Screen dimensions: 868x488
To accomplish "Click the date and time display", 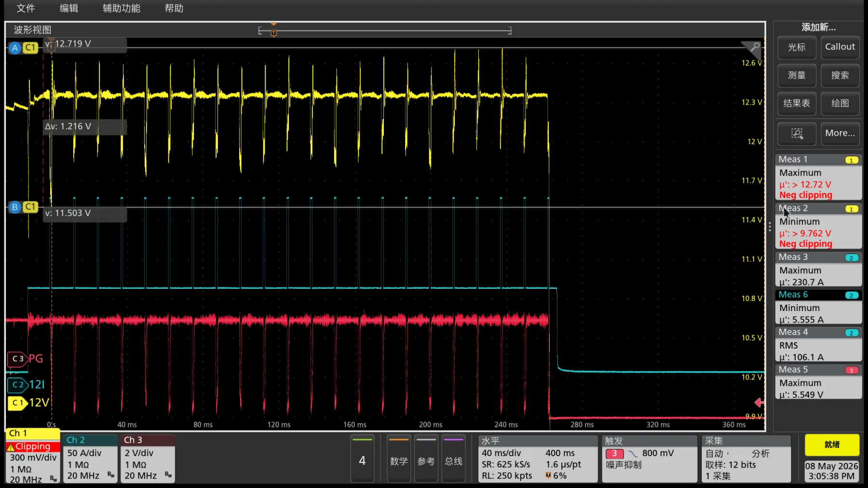I will tap(832, 471).
